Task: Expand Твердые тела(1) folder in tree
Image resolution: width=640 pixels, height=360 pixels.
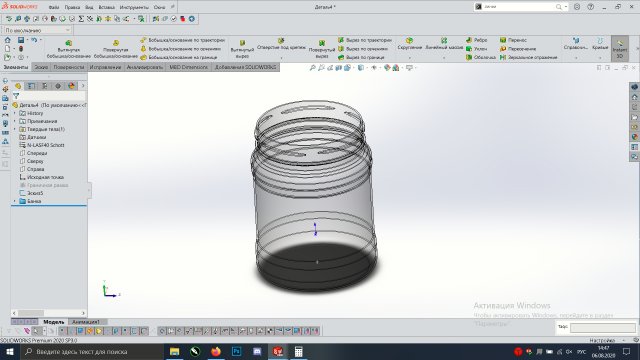Action: pos(15,129)
